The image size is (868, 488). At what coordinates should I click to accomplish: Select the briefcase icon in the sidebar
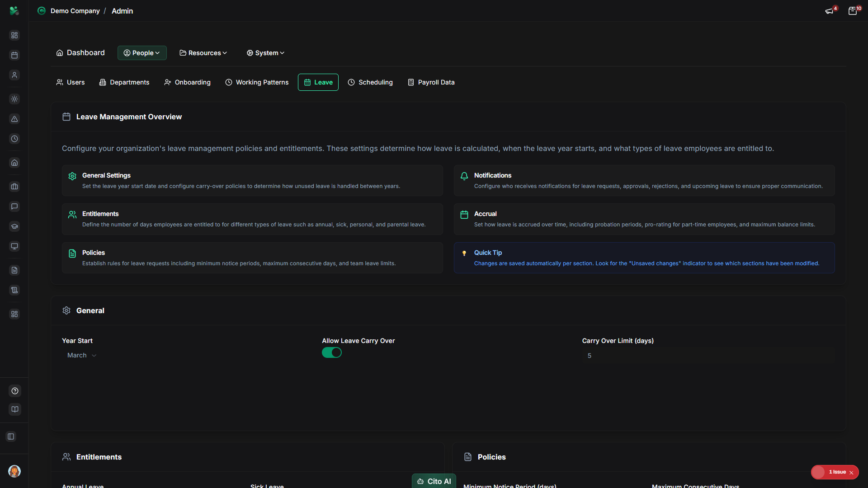(x=14, y=187)
